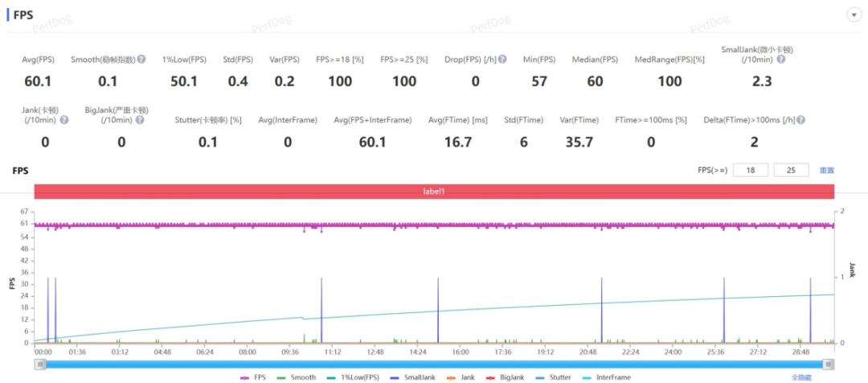Click the blue reset link beside thresholds
This screenshot has height=383, width=868.
826,171
